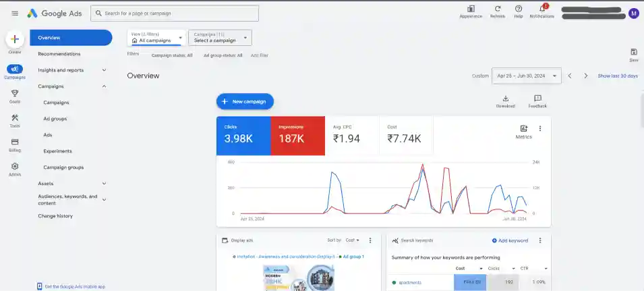This screenshot has width=644, height=291.
Task: Toggle the Avg. CPC metric tile
Action: click(354, 135)
